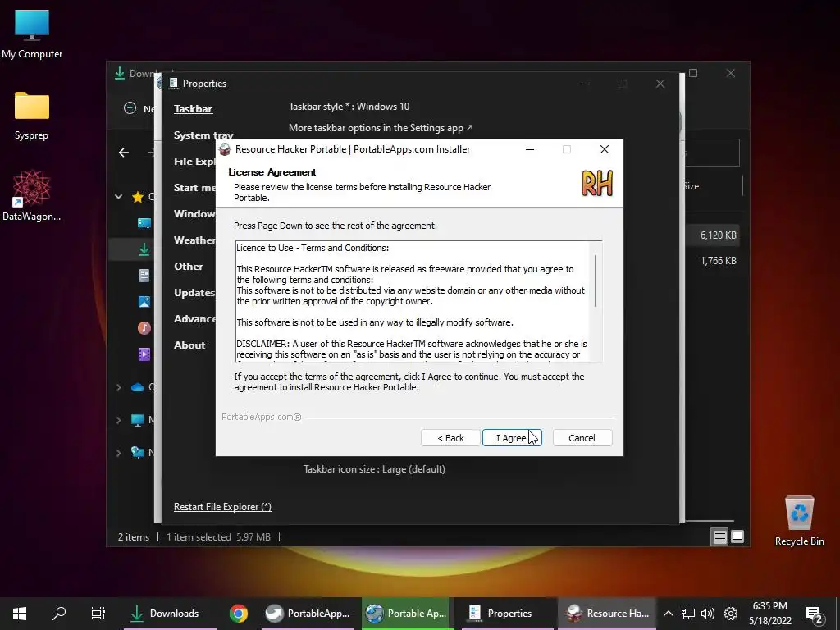The image size is (840, 630).
Task: Open Task View from taskbar
Action: pyautogui.click(x=98, y=614)
